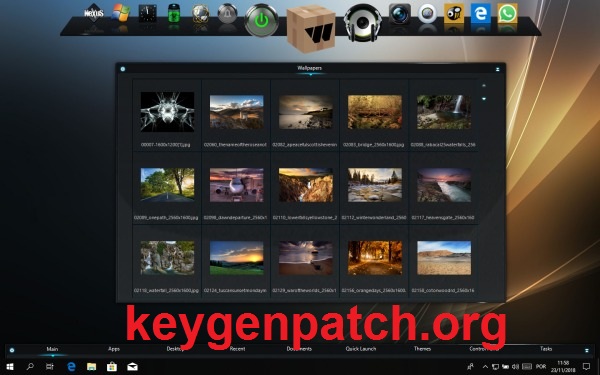
Task: Click the round icon at the shelf's left end
Action: (x=12, y=350)
